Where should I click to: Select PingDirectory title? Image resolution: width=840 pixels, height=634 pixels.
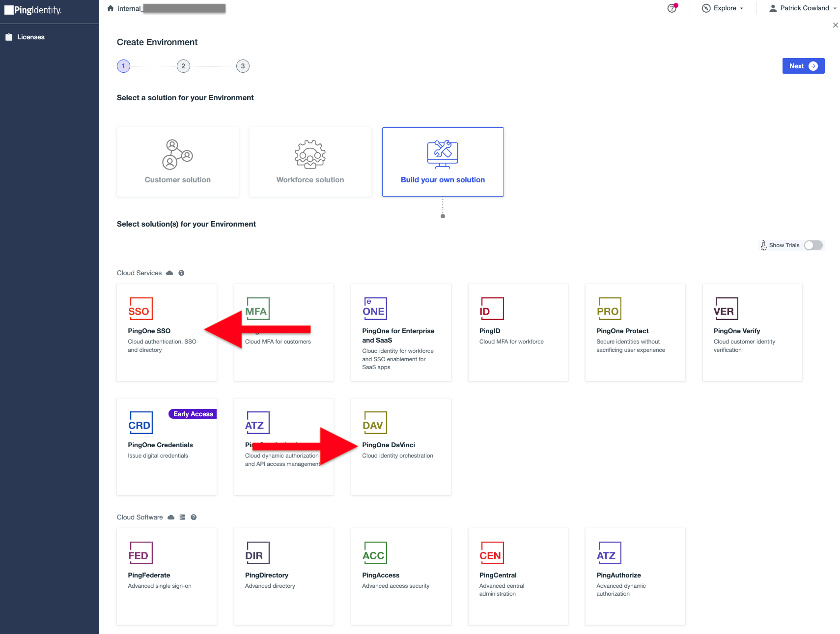pyautogui.click(x=267, y=576)
